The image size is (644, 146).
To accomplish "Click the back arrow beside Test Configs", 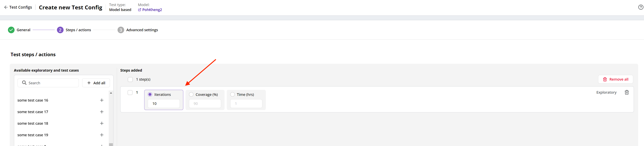I will click(6, 7).
